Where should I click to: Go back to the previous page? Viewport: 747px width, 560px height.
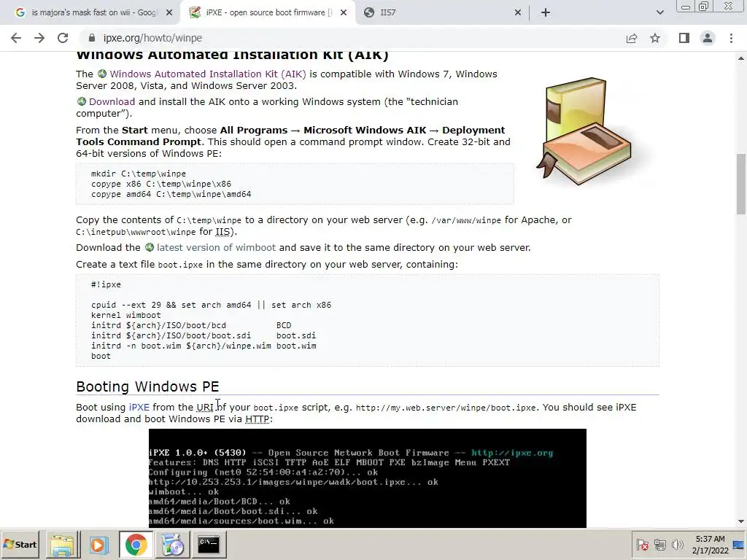coord(16,38)
